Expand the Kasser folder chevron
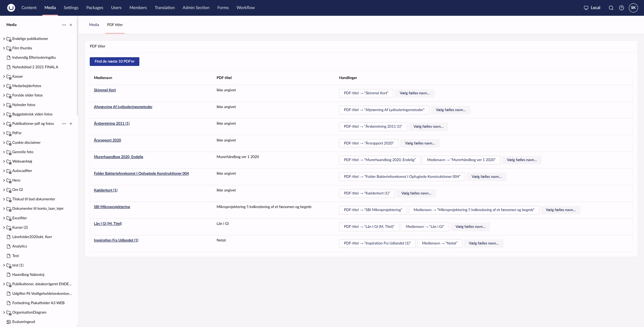This screenshot has width=644, height=327. click(4, 77)
